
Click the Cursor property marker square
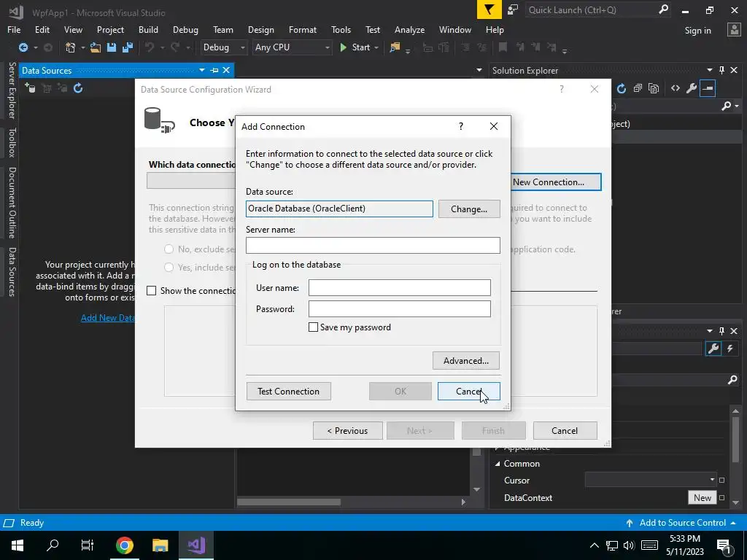click(721, 481)
